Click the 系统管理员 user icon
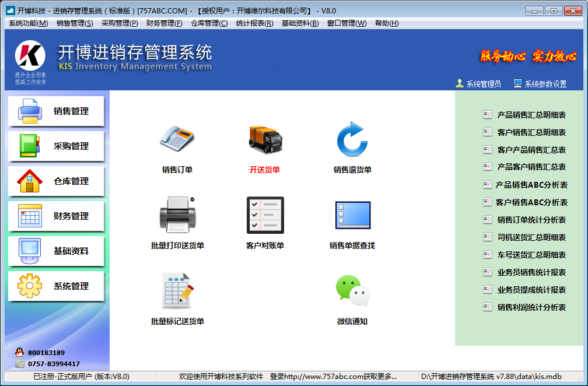The height and width of the screenshot is (386, 588). coord(460,83)
